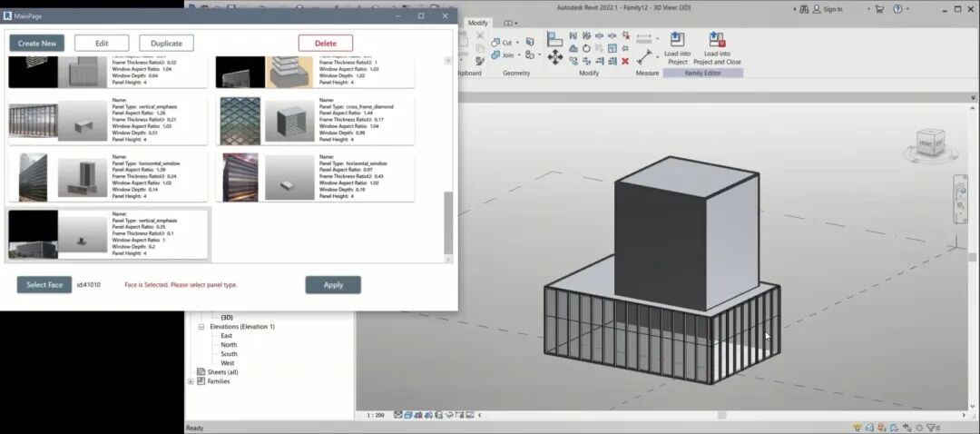The width and height of the screenshot is (980, 434).
Task: Click the Measure tool icon
Action: (x=645, y=56)
